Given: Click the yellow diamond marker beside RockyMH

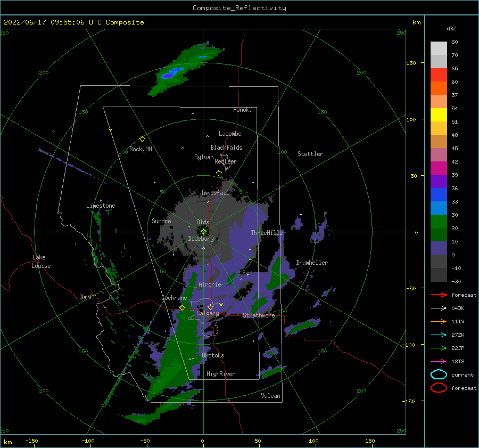Looking at the screenshot, I should (x=142, y=139).
